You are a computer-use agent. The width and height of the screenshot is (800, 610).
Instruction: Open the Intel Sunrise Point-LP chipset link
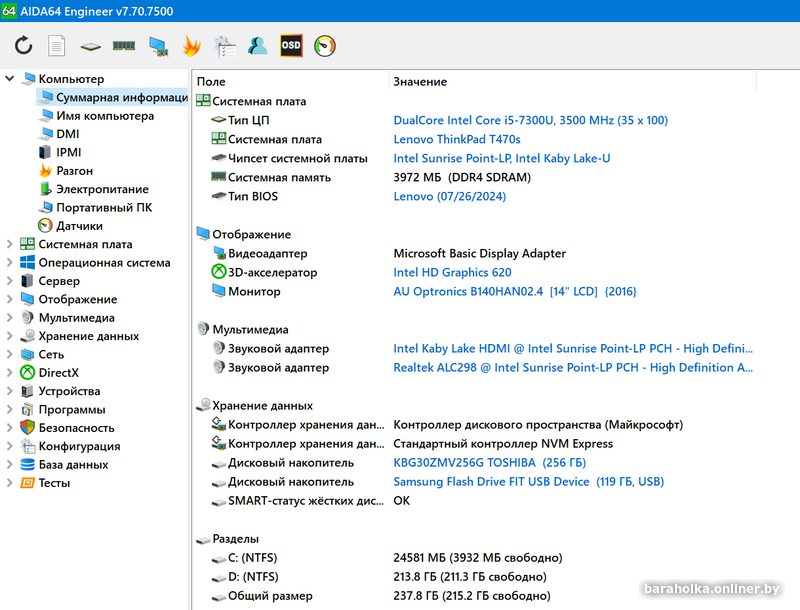(x=502, y=158)
